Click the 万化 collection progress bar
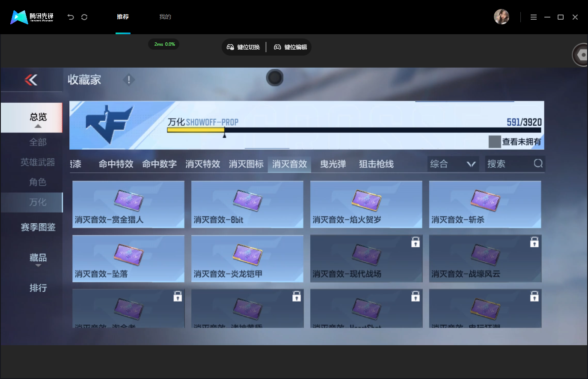Image resolution: width=588 pixels, height=379 pixels. 354,130
